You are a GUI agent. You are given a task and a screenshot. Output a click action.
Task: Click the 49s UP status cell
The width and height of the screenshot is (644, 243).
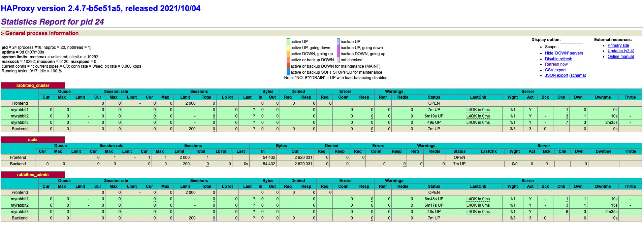click(434, 123)
